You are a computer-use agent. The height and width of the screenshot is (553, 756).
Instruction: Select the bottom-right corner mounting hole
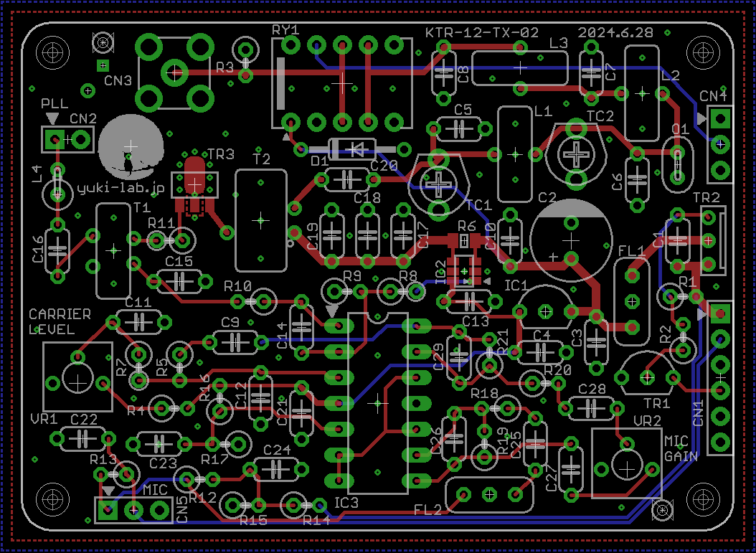[x=703, y=500]
